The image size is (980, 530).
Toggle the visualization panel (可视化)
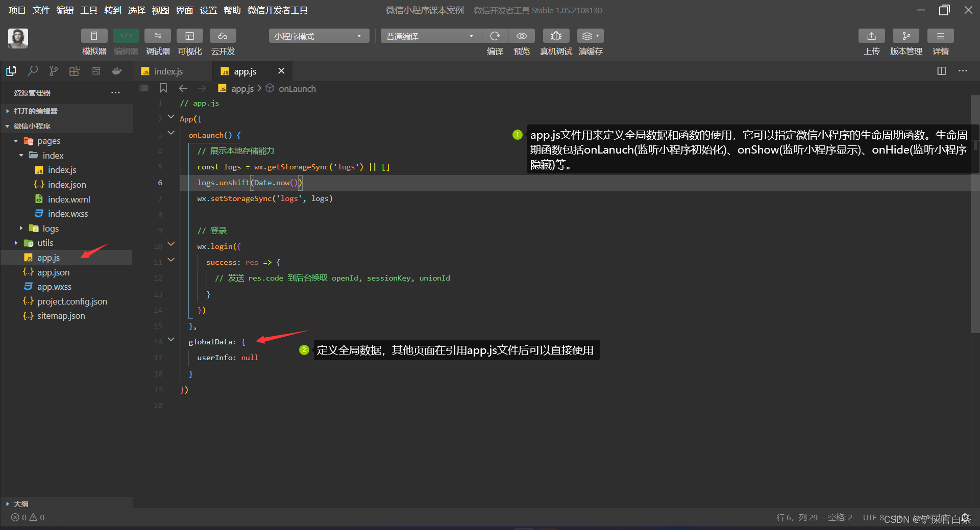pos(189,36)
